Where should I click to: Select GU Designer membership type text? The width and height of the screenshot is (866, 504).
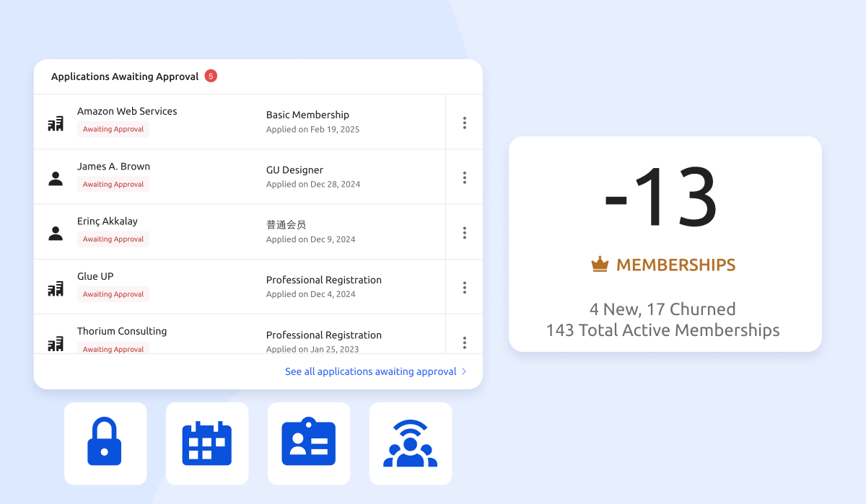tap(294, 170)
